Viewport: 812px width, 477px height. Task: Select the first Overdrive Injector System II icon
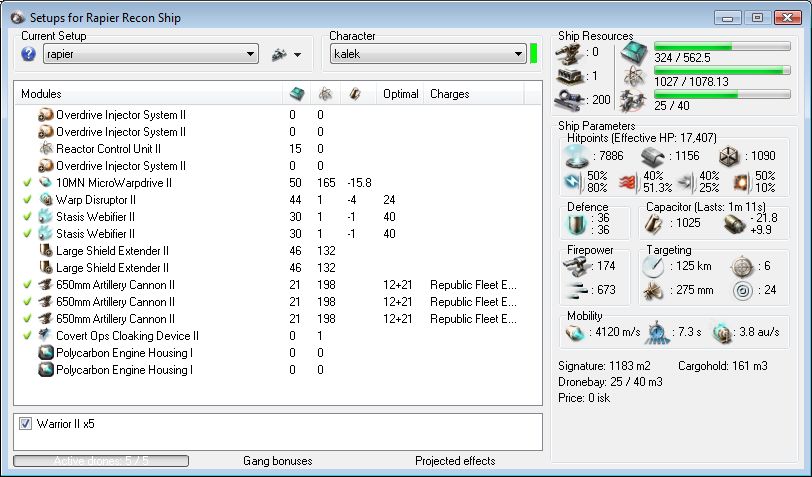point(46,115)
